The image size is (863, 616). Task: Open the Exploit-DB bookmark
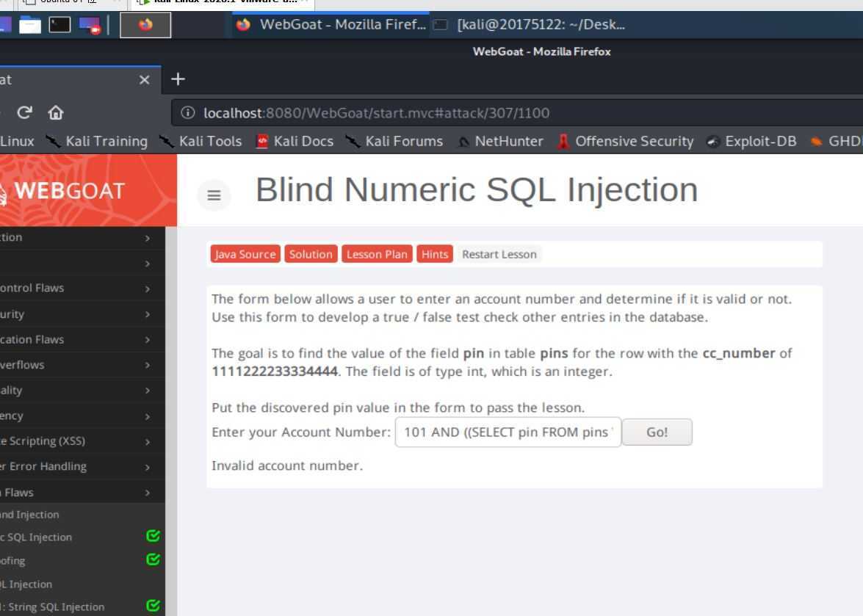tap(751, 142)
